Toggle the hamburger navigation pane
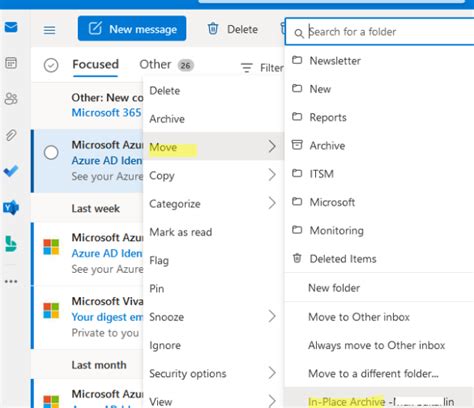Viewport: 474px width, 408px height. pyautogui.click(x=50, y=30)
